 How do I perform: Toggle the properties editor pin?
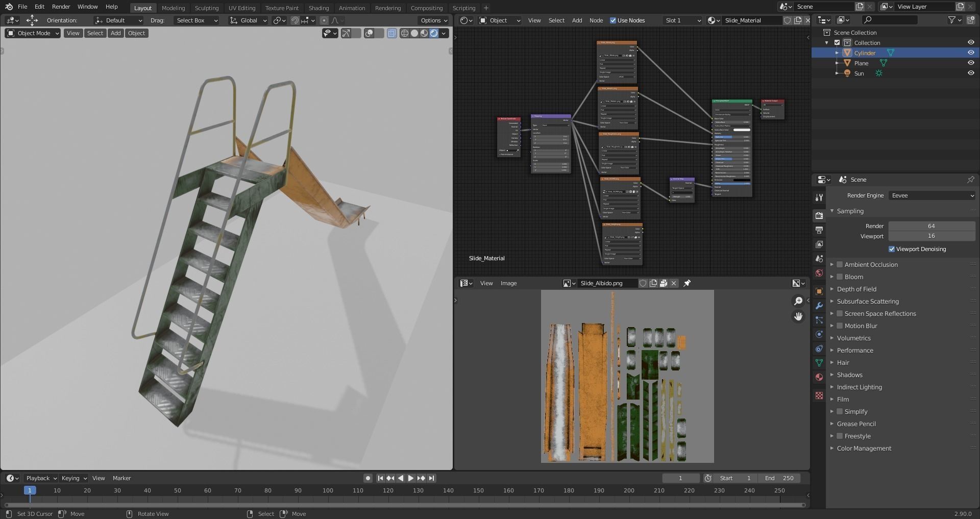(x=970, y=180)
